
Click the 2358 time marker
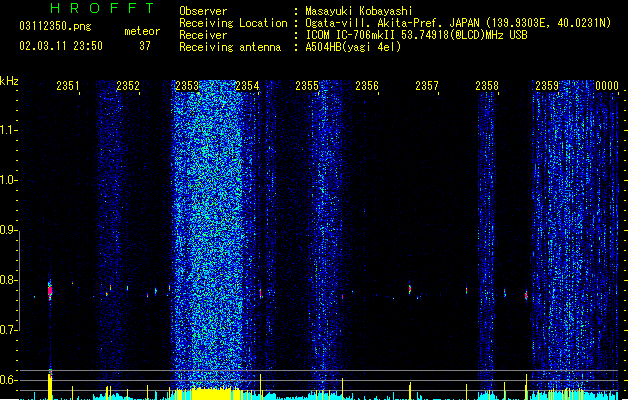coord(487,86)
